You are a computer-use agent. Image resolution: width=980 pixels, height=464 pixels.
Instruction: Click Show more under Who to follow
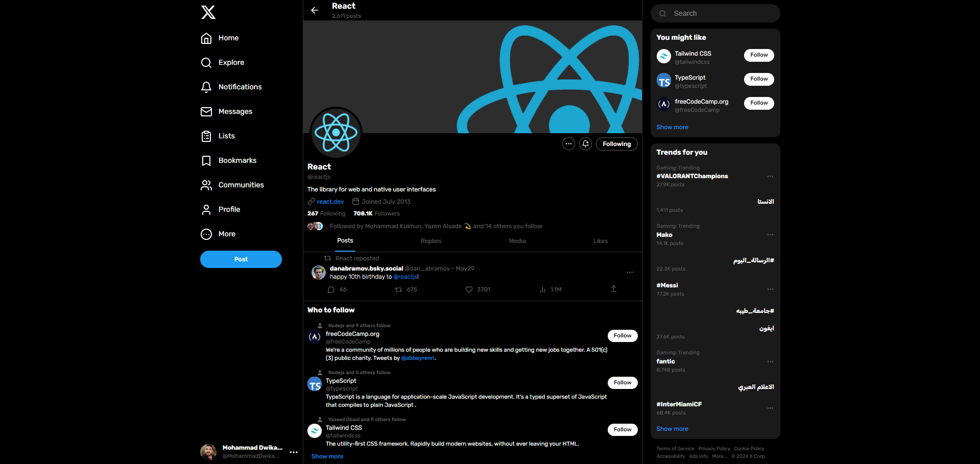[x=327, y=456]
